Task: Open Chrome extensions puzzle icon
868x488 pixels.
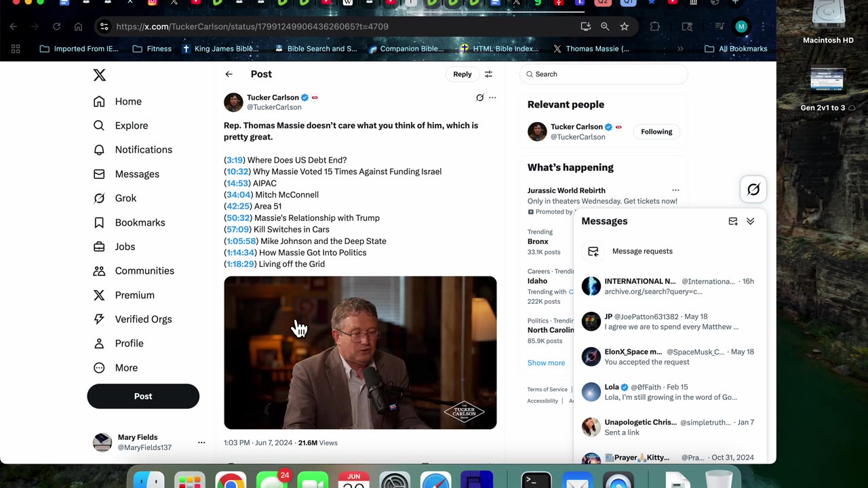Action: [x=654, y=26]
